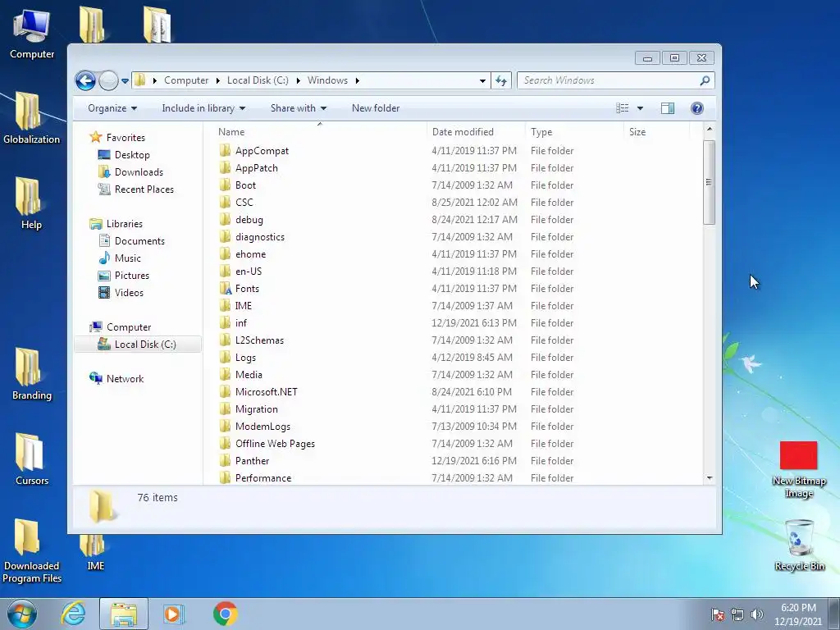Create a New folder
Image resolution: width=840 pixels, height=630 pixels.
pos(376,108)
